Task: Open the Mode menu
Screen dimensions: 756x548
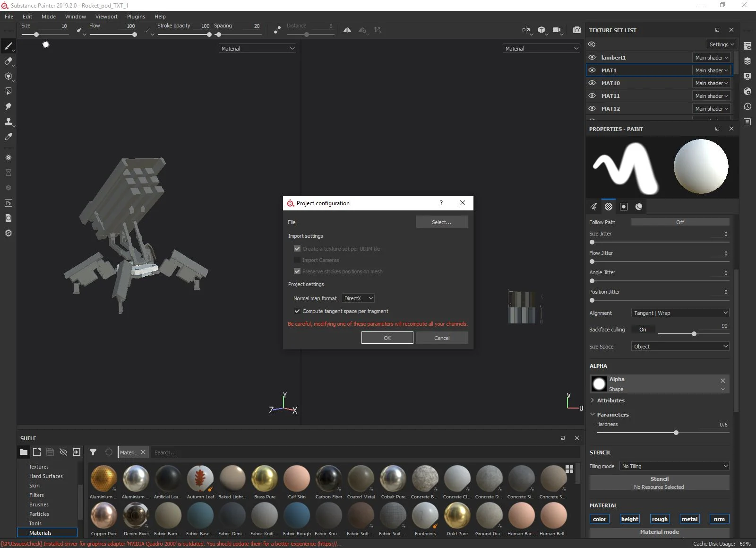Action: click(49, 17)
